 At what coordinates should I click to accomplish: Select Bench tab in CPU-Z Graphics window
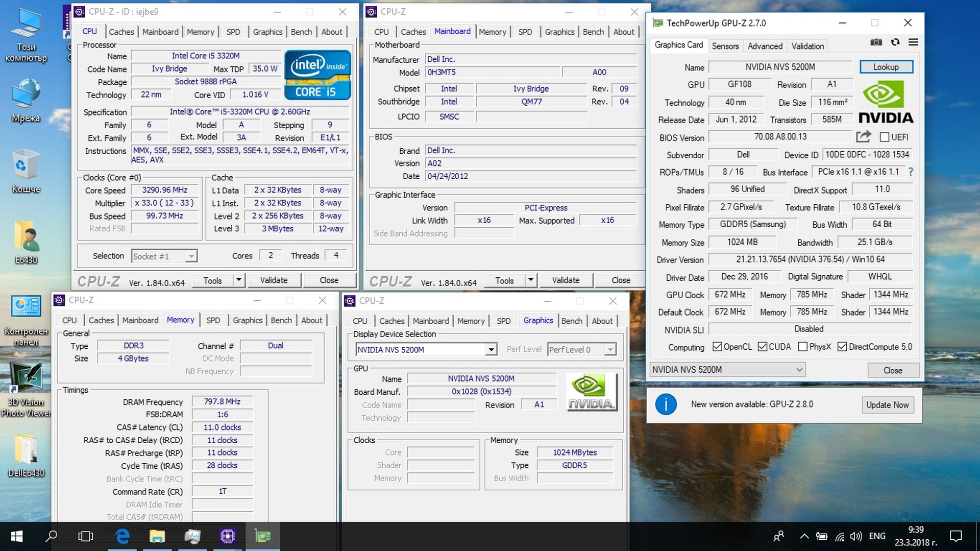pyautogui.click(x=572, y=321)
